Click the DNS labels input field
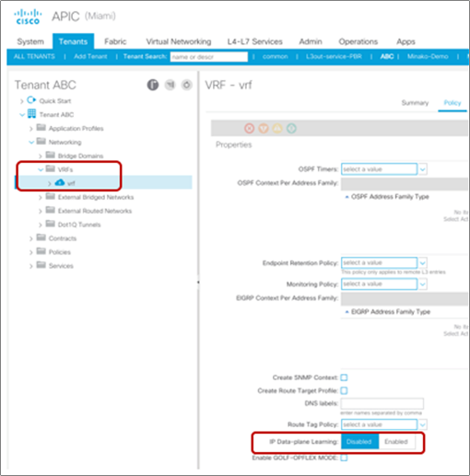Viewport: 470px width, 476px height. 382,404
